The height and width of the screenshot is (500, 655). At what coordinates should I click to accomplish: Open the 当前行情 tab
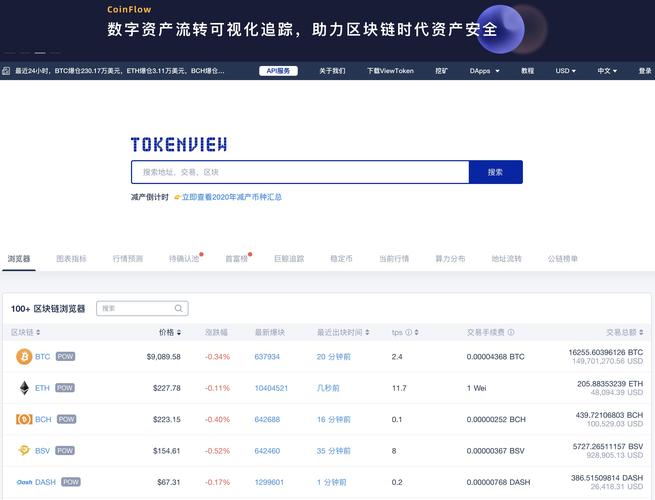[394, 259]
